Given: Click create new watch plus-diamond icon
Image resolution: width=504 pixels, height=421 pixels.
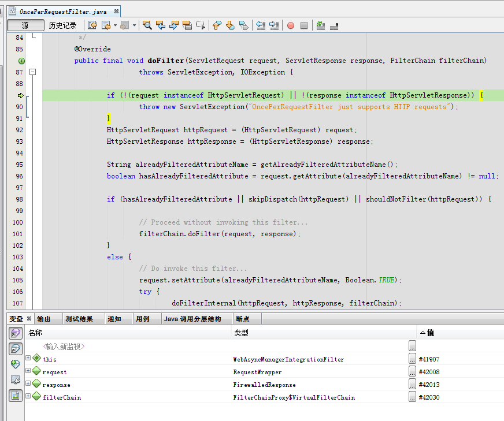Looking at the screenshot, I should (x=16, y=364).
